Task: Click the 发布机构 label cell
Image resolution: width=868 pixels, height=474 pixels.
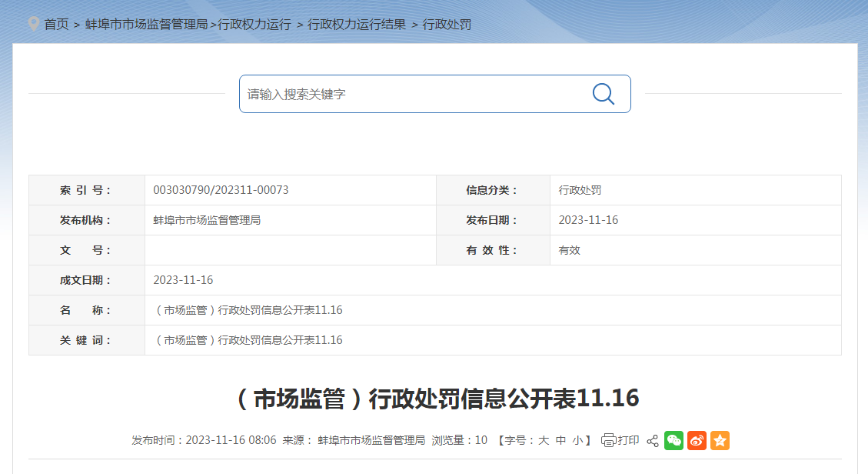Action: (87, 220)
